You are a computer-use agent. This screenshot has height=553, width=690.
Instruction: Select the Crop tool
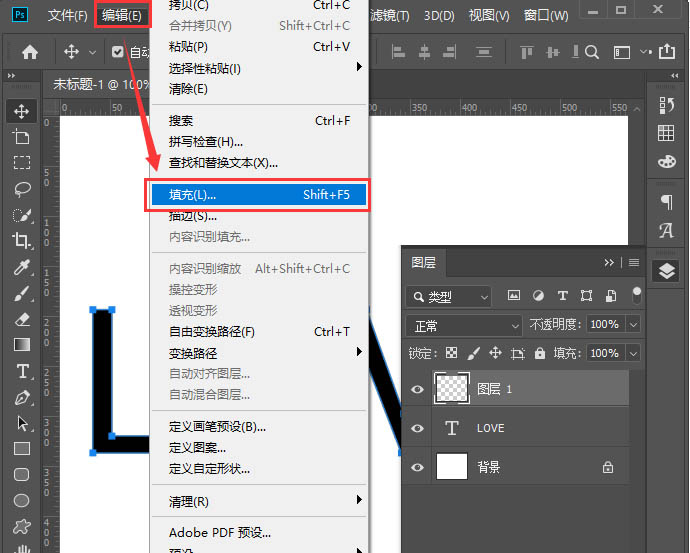tap(22, 241)
